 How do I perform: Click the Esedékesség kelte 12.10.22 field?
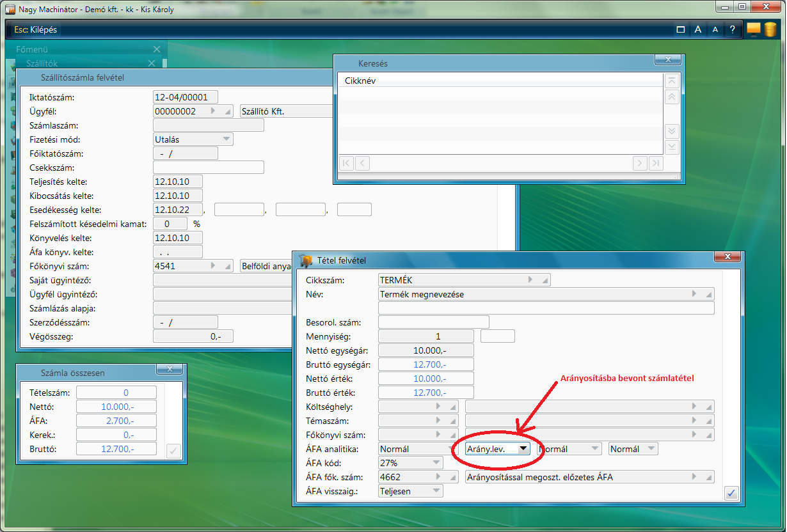178,210
